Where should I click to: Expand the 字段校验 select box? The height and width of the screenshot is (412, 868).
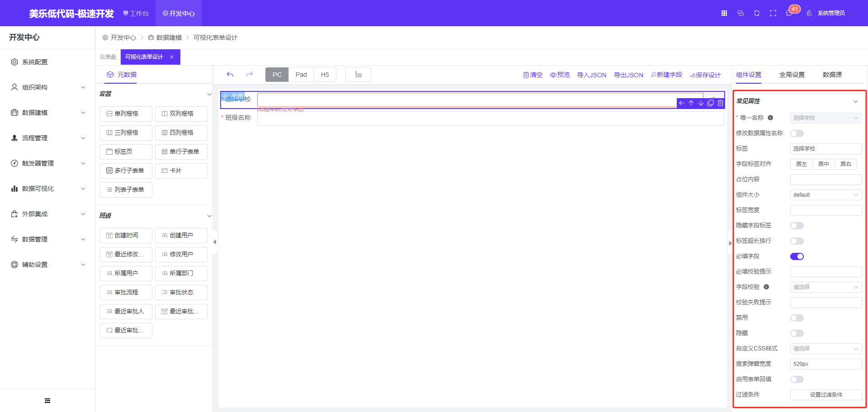point(826,287)
